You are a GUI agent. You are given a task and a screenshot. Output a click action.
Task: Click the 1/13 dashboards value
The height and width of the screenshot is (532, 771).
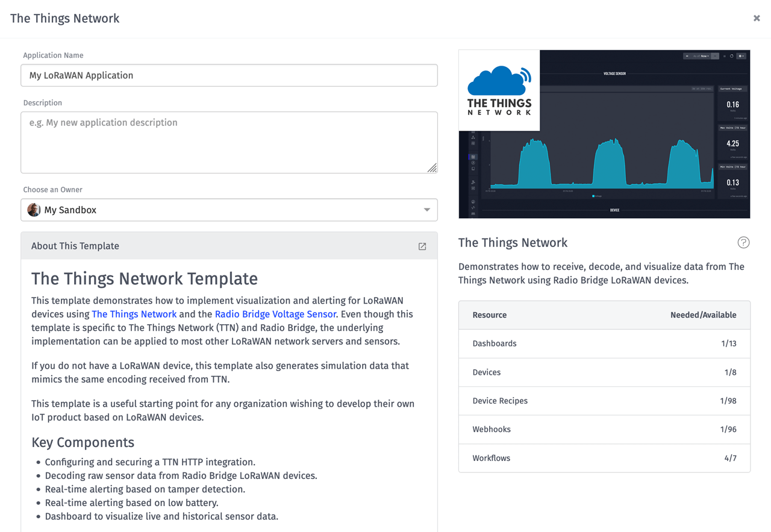728,343
